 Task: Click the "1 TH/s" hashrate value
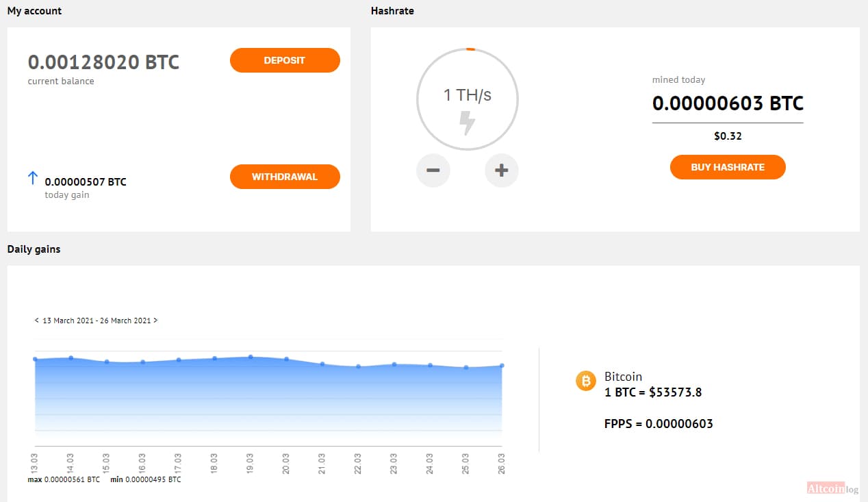coord(468,95)
